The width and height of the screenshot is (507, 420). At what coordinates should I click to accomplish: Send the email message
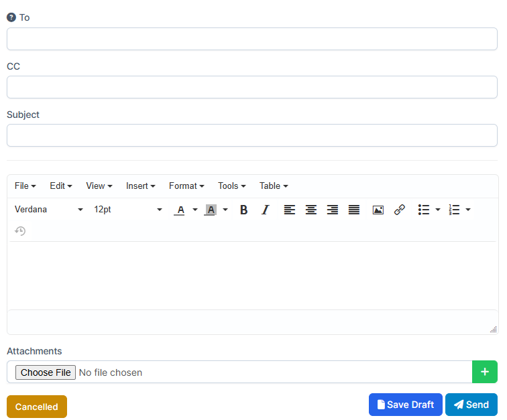(471, 405)
